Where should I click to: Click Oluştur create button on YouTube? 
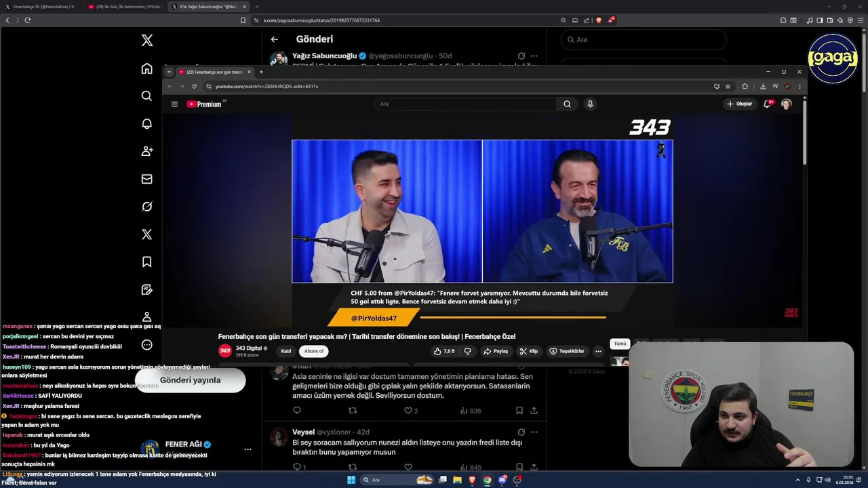(x=740, y=104)
